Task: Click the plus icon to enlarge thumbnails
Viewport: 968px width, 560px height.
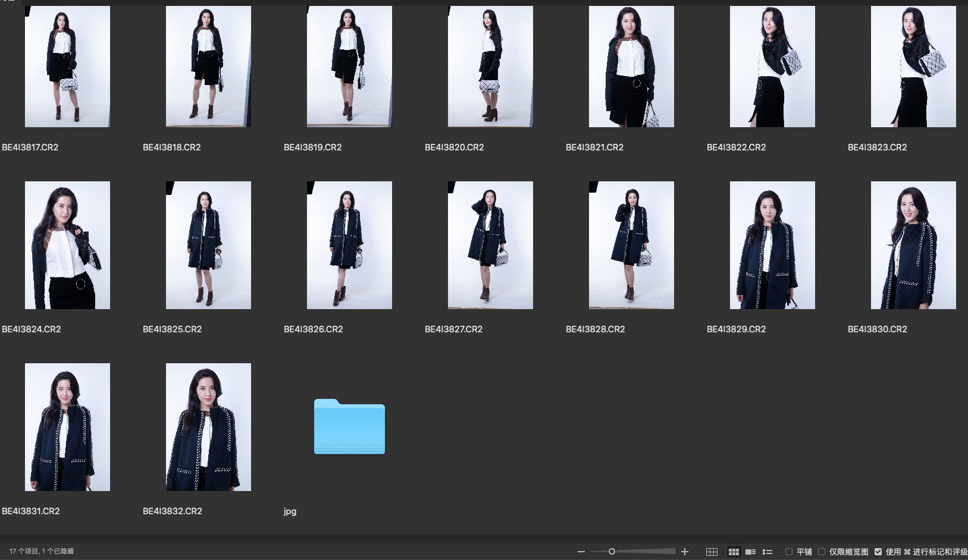Action: (685, 552)
